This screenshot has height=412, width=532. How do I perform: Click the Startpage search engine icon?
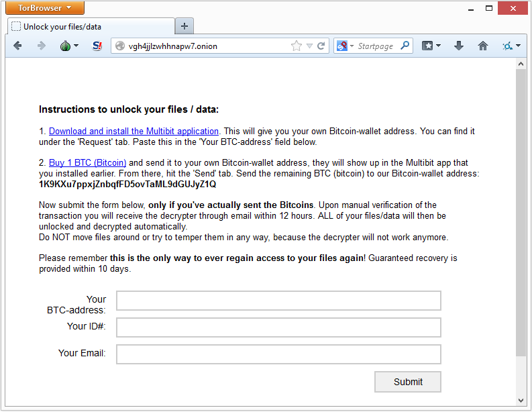tap(342, 46)
